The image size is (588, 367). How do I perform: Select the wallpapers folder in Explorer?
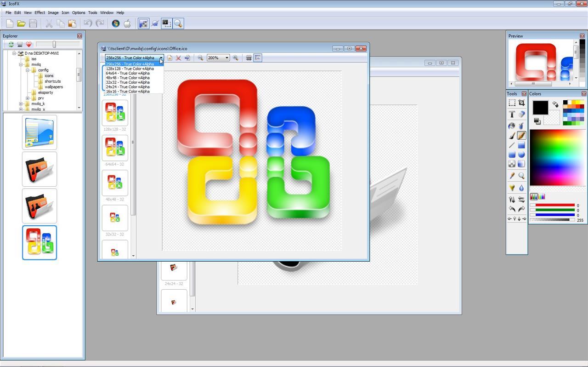[x=54, y=87]
